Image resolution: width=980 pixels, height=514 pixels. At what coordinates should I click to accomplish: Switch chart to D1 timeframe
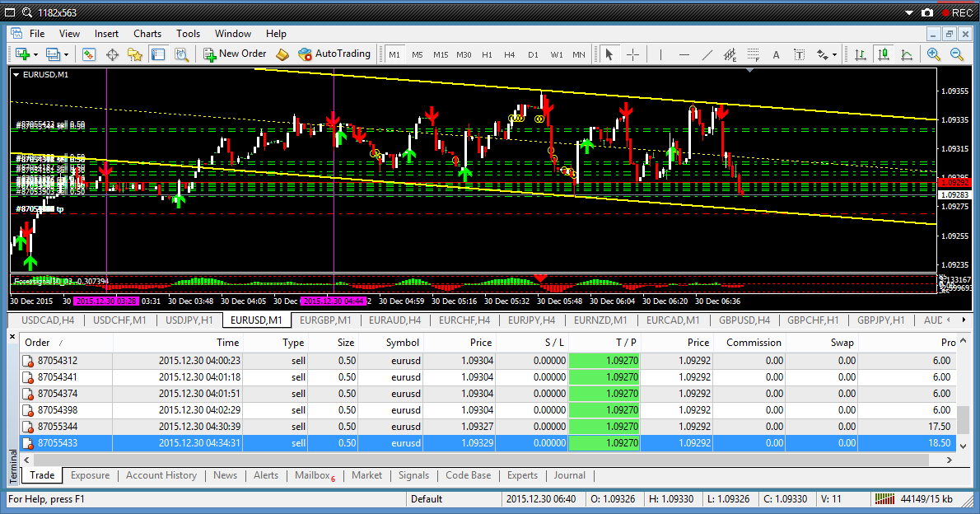533,54
